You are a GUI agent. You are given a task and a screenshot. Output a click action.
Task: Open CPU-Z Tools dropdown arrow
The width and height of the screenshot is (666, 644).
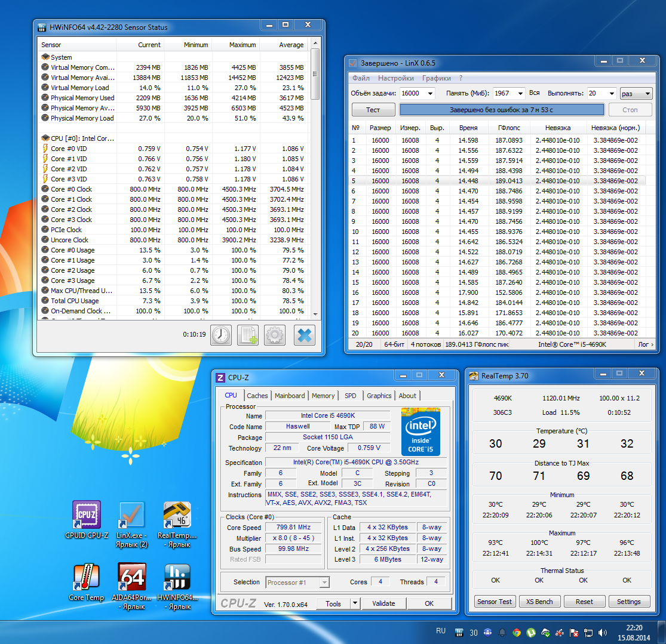pos(355,603)
